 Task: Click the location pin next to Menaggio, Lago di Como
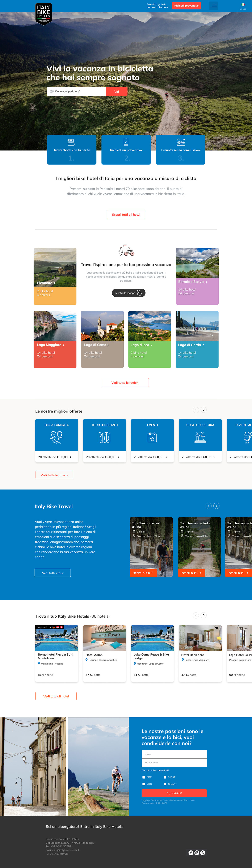(135, 664)
